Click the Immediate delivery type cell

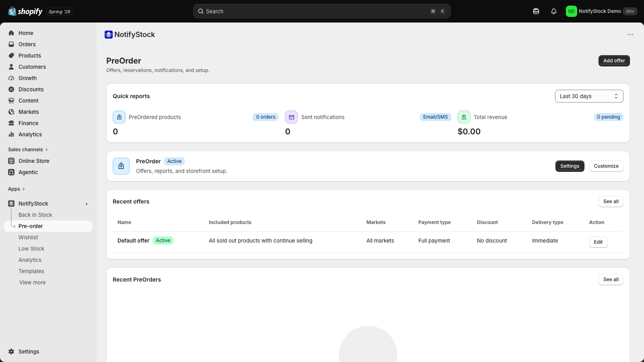coord(545,241)
